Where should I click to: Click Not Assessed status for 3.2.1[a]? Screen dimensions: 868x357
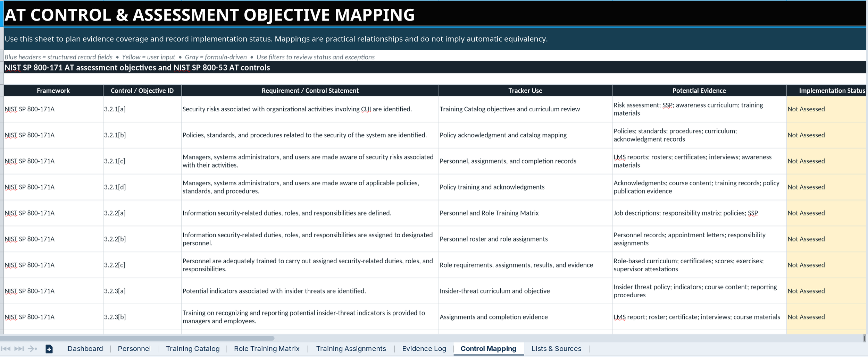pos(827,109)
